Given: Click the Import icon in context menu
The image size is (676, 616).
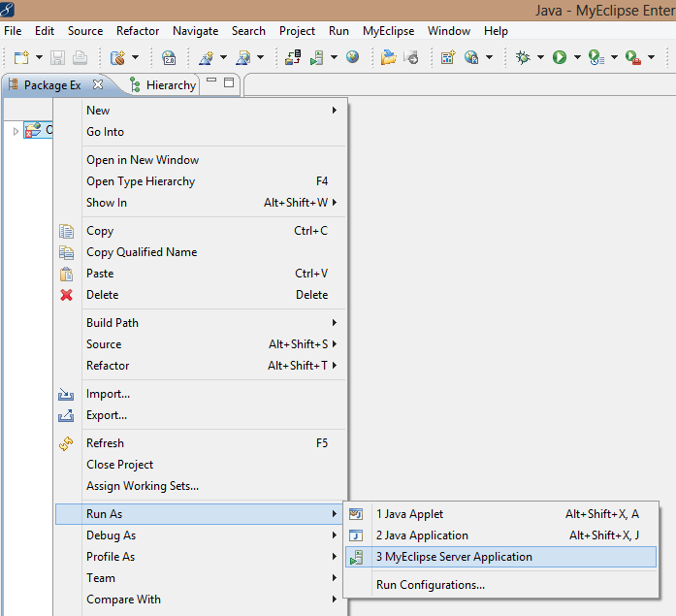Looking at the screenshot, I should click(x=66, y=394).
